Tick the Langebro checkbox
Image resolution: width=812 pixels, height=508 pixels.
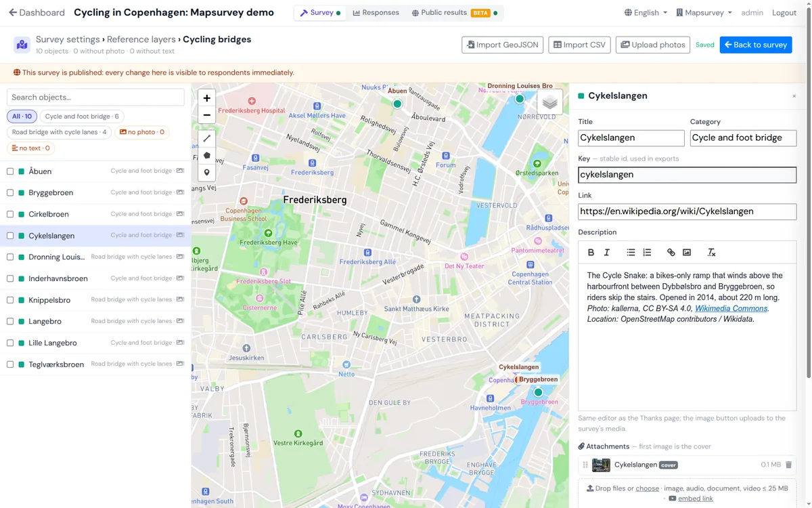tap(10, 322)
